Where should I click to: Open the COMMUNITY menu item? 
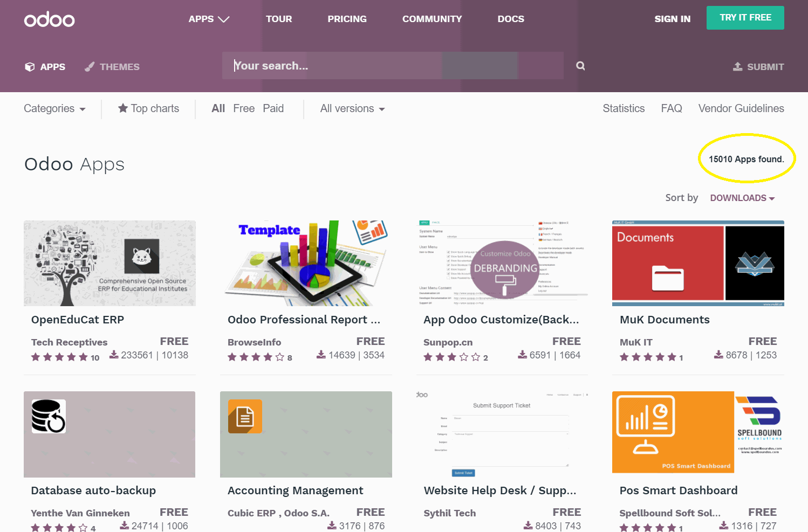(x=432, y=19)
